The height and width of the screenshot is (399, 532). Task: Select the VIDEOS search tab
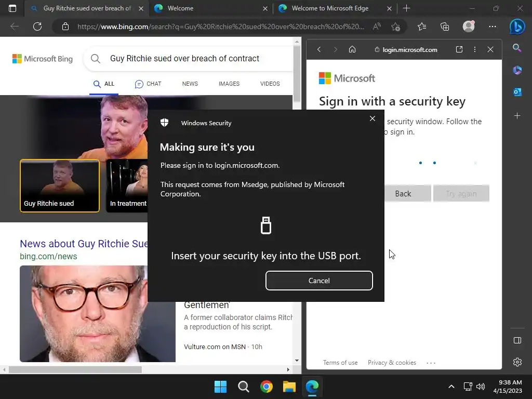[x=270, y=84]
